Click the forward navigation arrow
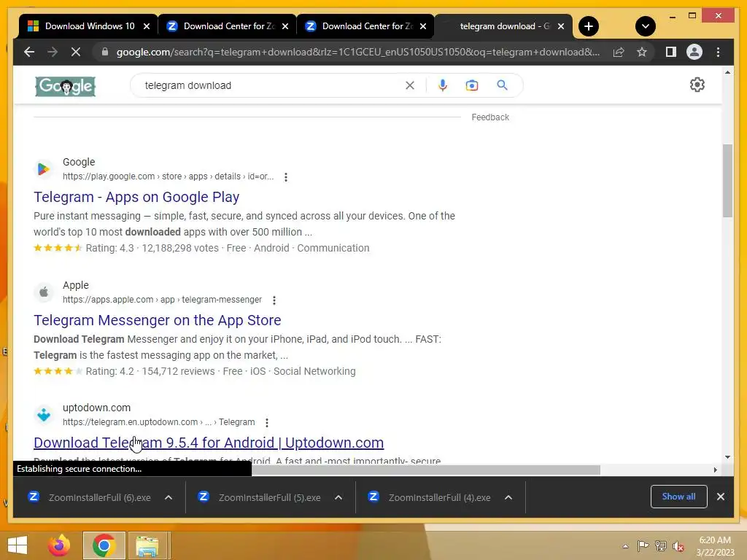Viewport: 747px width, 560px height. (x=53, y=52)
